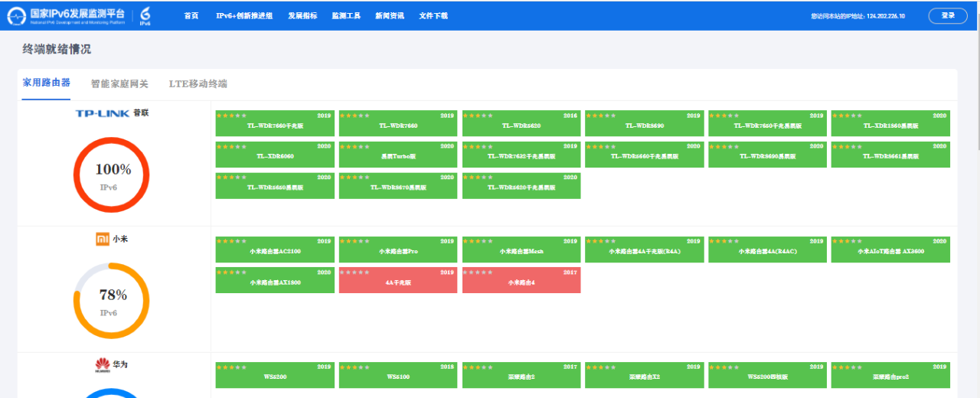Open the WS5200四核版 card
This screenshot has width=980, height=398.
coord(768,375)
